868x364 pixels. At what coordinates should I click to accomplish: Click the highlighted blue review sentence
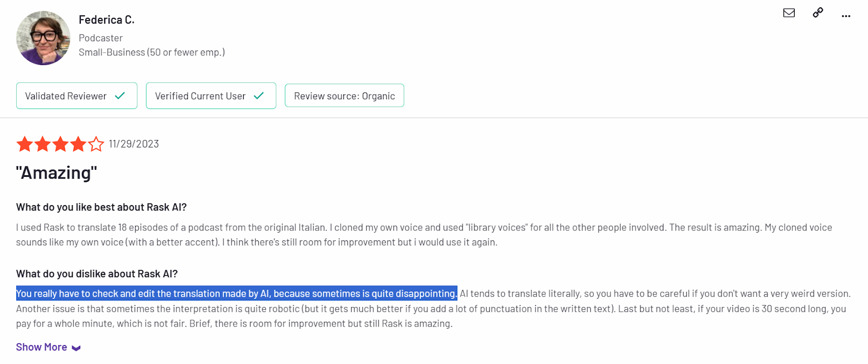point(237,293)
